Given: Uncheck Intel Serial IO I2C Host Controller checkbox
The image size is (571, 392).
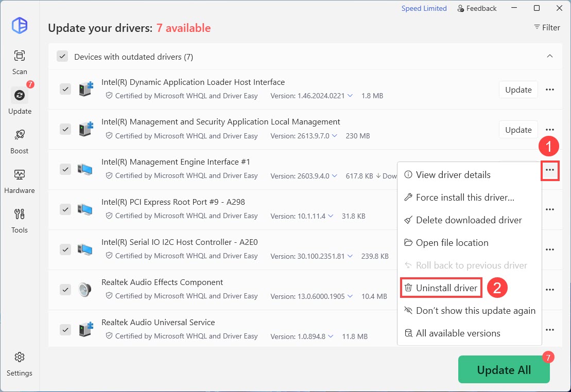Looking at the screenshot, I should 65,250.
